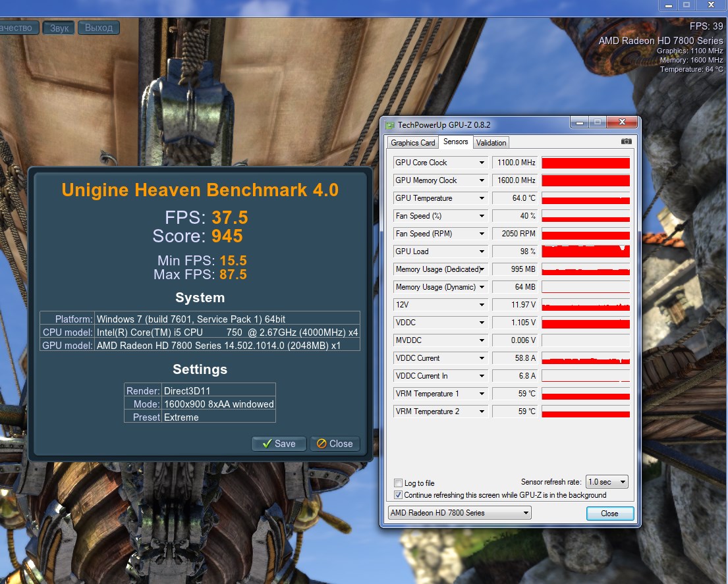Click the GPU model AMD Radeon row
Viewport: 728px width, 584px height.
[200, 345]
